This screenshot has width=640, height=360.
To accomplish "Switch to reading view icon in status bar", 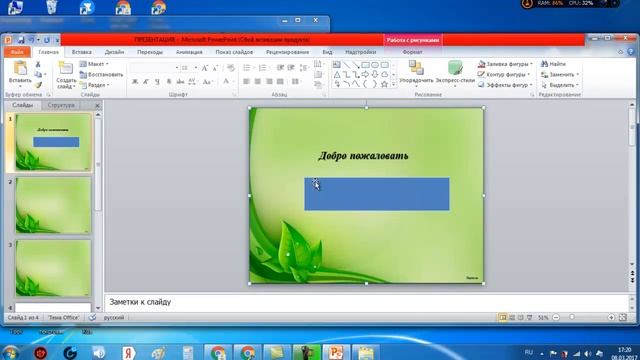I will (520, 317).
